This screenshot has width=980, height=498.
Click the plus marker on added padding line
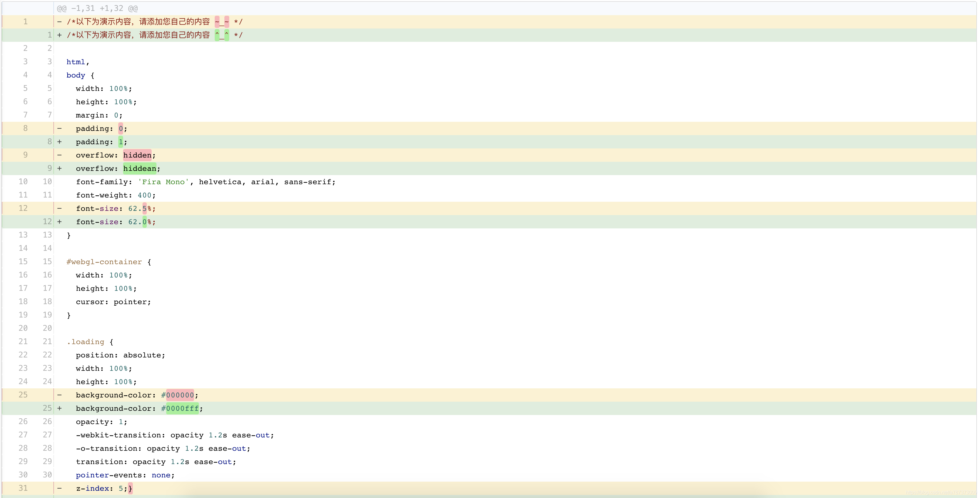[x=59, y=142]
